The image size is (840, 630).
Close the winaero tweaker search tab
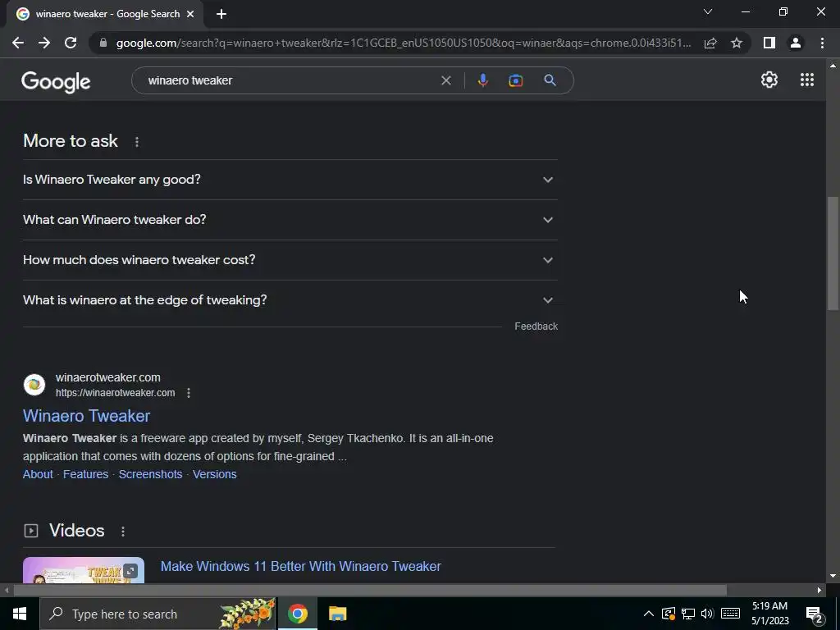click(x=190, y=15)
